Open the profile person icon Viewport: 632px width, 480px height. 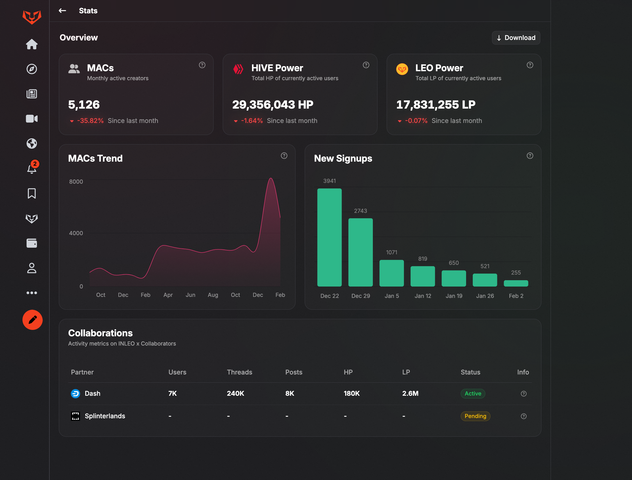pos(32,268)
